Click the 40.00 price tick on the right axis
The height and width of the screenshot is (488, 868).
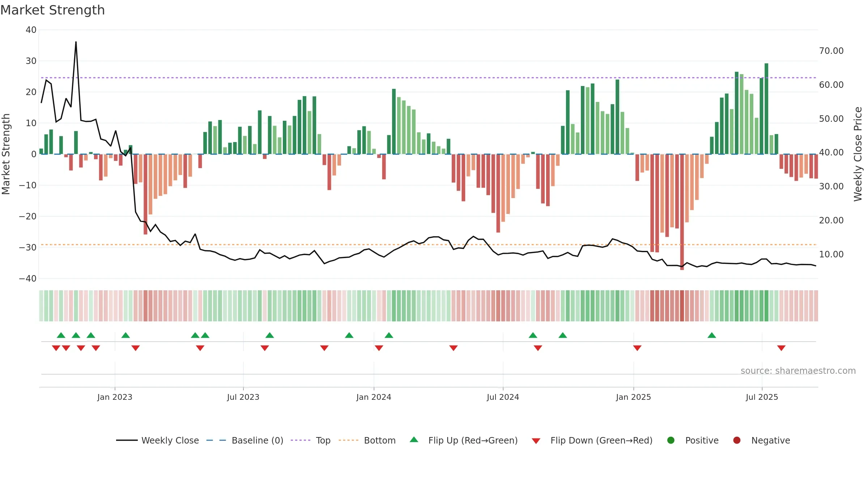831,153
